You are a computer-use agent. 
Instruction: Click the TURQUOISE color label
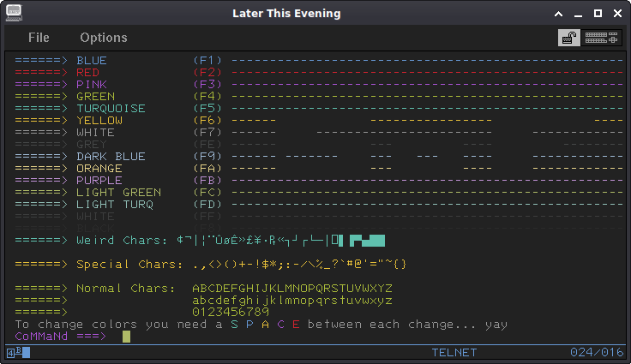111,109
